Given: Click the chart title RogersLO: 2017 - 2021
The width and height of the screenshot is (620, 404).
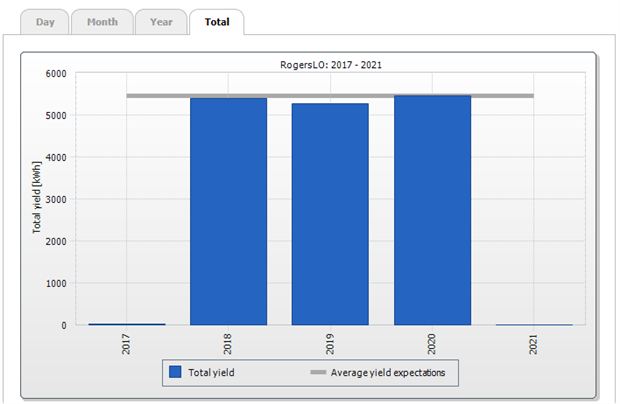Looking at the screenshot, I should click(x=331, y=65).
